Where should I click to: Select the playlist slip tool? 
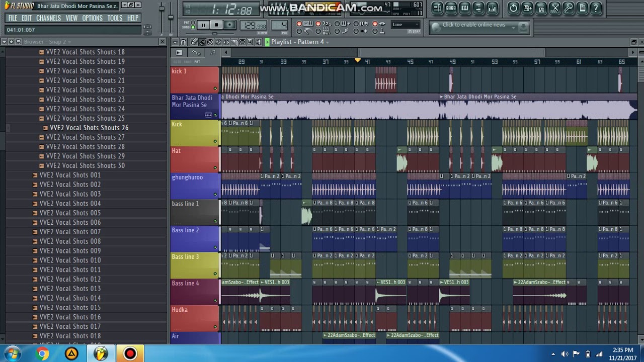[x=226, y=42]
